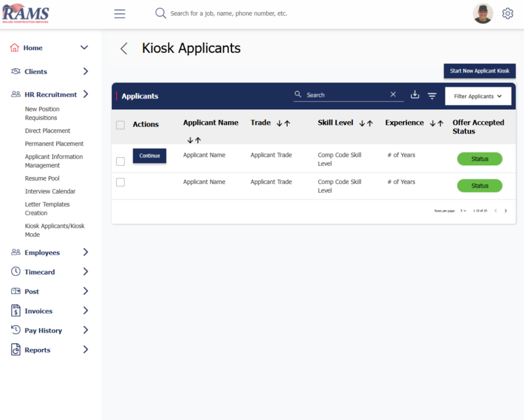The height and width of the screenshot is (420, 524).
Task: Sort by Experience column arrows
Action: coord(436,123)
